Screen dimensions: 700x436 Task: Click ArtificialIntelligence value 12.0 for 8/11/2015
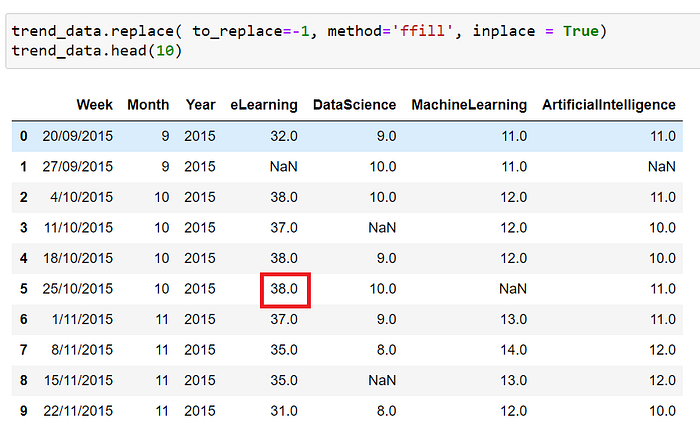(x=662, y=350)
